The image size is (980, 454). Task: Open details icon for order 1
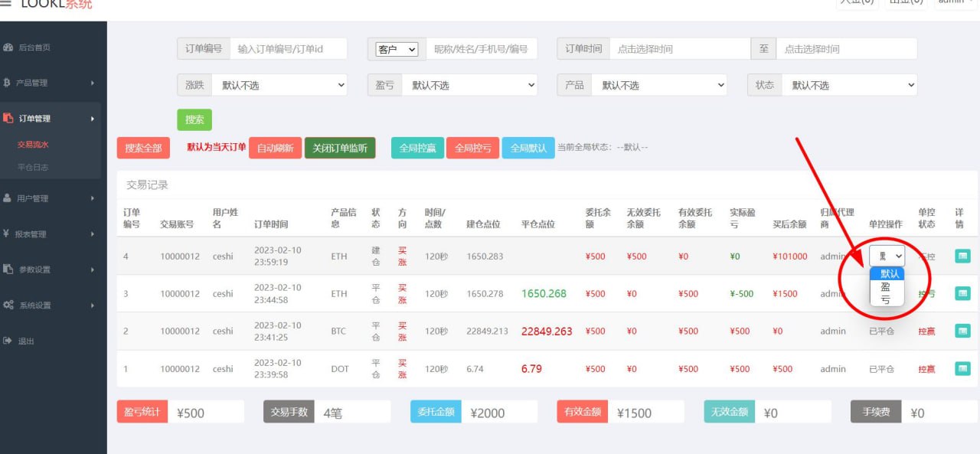(962, 369)
